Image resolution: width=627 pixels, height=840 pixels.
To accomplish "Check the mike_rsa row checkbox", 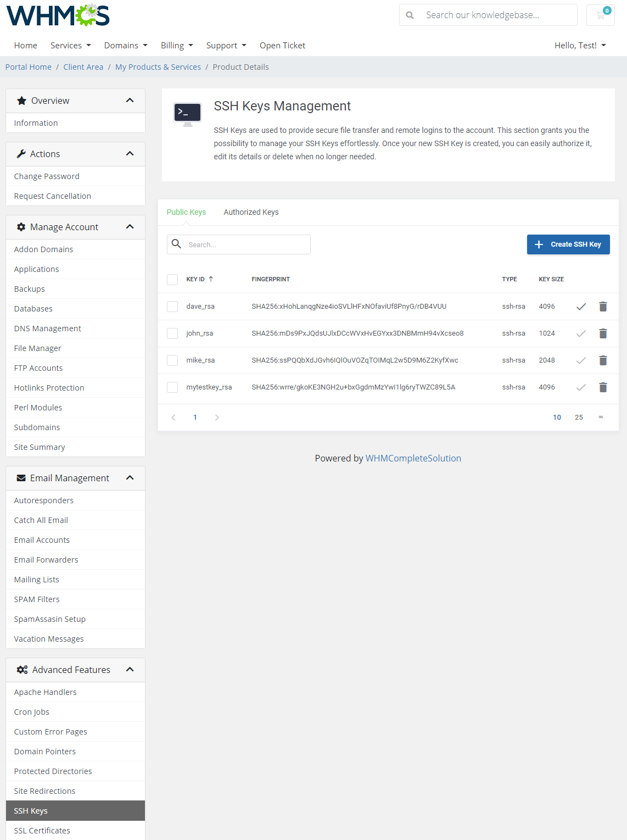I will point(172,360).
